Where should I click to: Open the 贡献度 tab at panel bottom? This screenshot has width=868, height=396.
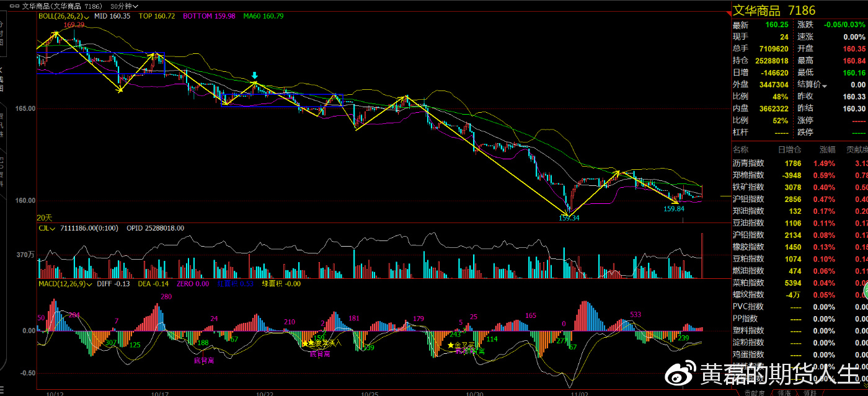tap(753, 392)
